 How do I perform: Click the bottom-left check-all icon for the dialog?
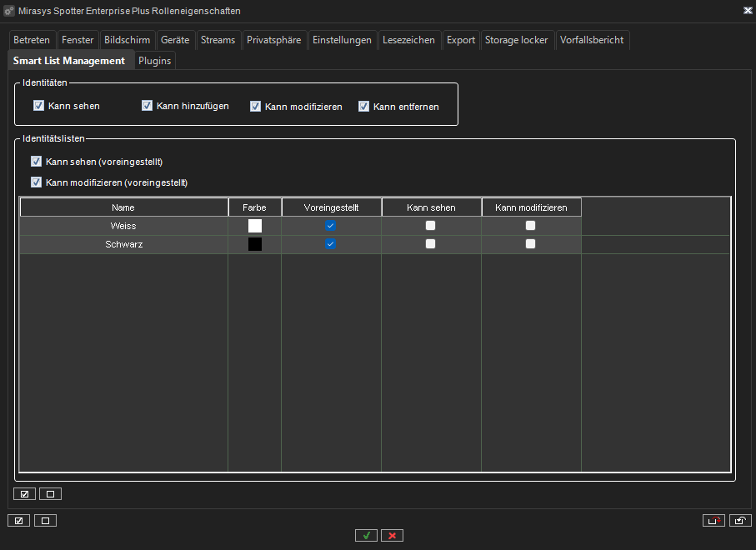18,521
